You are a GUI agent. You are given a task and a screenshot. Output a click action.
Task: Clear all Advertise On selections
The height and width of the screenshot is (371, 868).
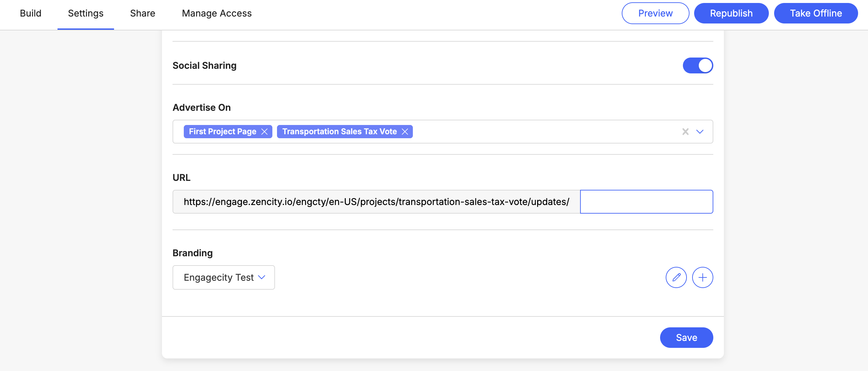(685, 131)
